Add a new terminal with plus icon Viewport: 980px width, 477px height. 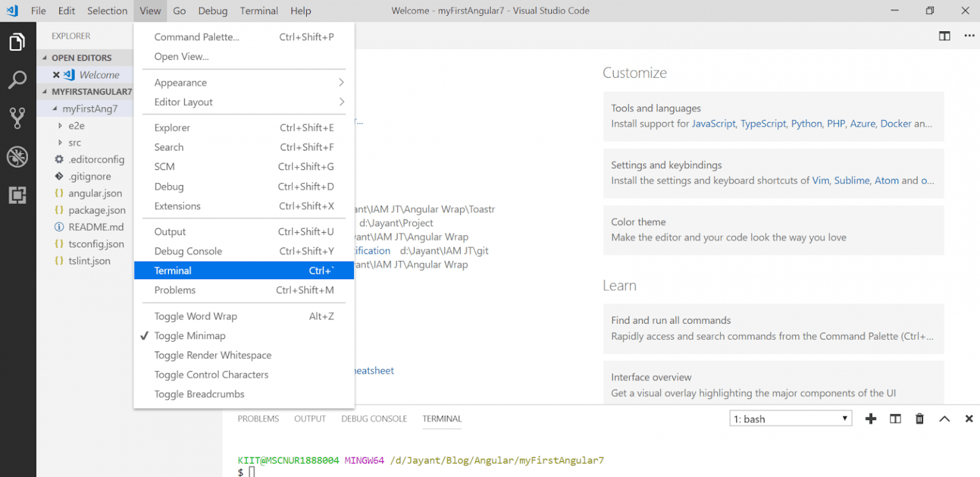[x=870, y=419]
